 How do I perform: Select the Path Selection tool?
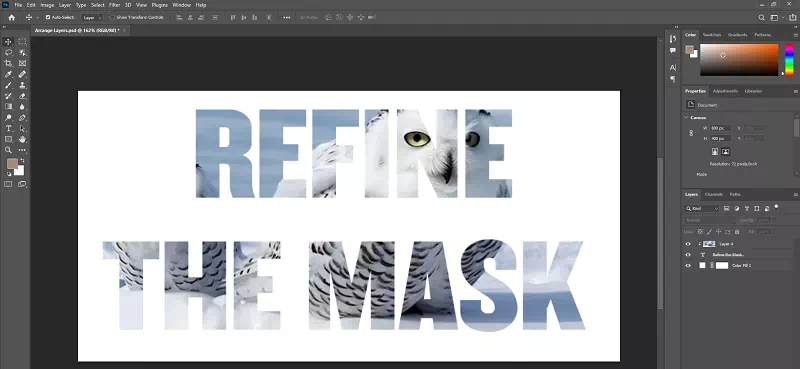pos(22,129)
